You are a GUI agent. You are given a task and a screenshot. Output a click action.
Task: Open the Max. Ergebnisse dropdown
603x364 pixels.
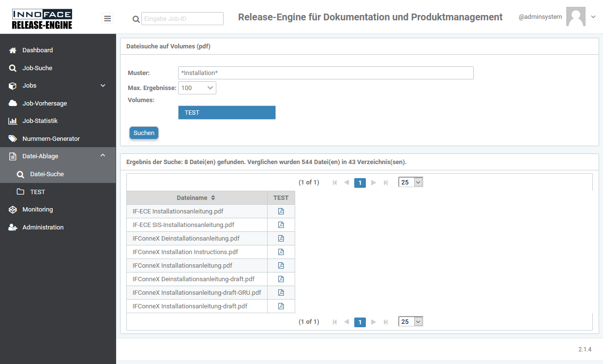point(197,88)
